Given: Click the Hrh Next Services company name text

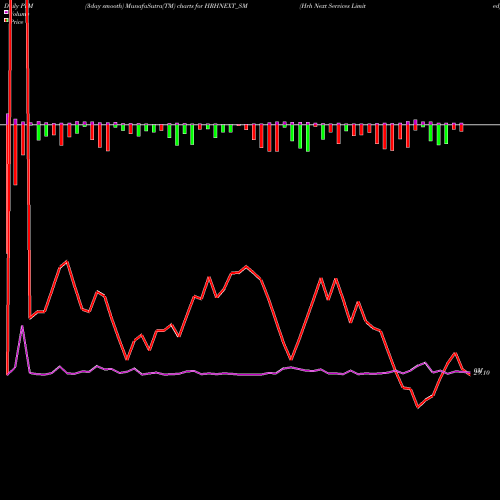Looking at the screenshot, I should (x=332, y=6).
